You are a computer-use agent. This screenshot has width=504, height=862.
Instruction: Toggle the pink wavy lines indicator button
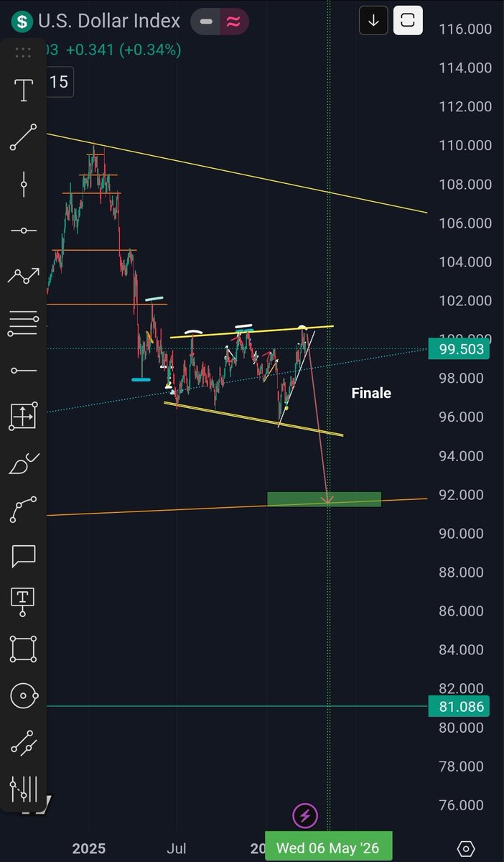click(233, 21)
